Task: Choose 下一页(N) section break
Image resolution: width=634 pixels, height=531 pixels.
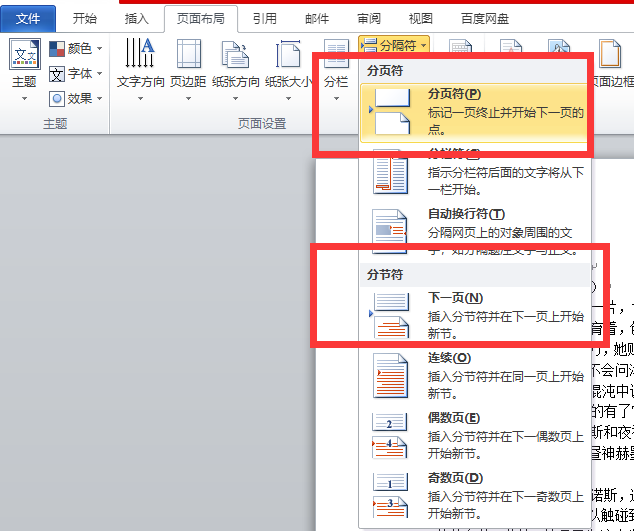Action: [473, 316]
